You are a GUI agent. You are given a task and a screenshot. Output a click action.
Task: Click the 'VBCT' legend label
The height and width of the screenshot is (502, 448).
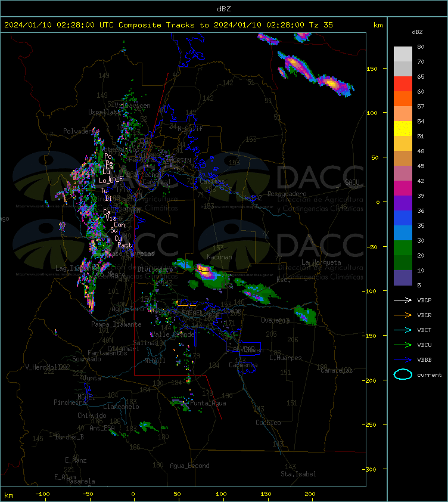click(x=424, y=330)
